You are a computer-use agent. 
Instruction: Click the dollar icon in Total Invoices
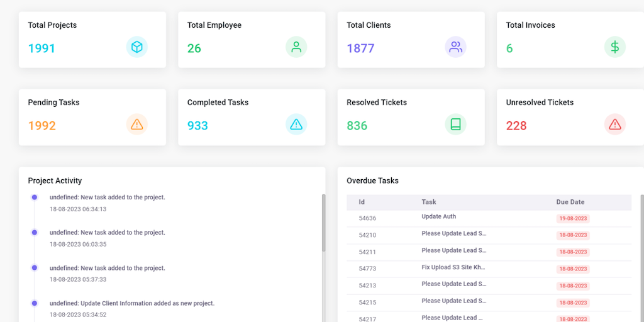[615, 47]
